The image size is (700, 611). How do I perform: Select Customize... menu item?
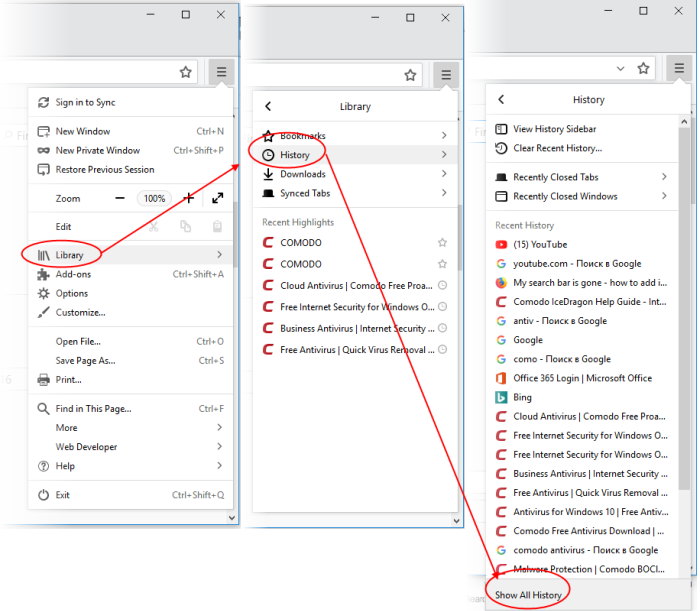[130, 312]
